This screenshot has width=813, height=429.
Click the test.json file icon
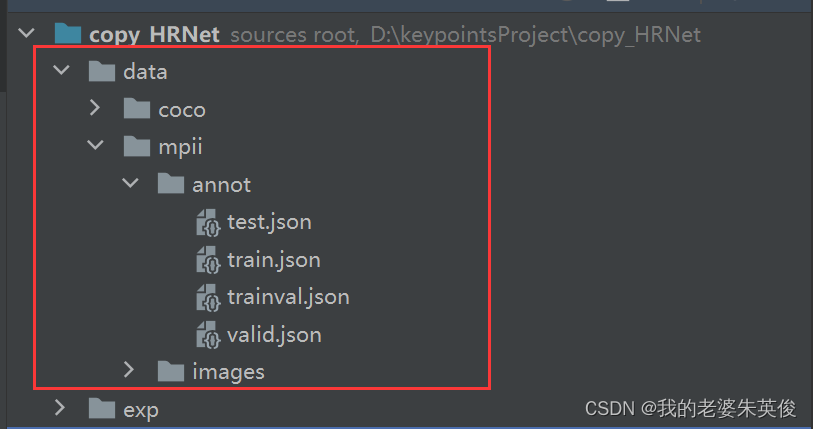pos(208,223)
